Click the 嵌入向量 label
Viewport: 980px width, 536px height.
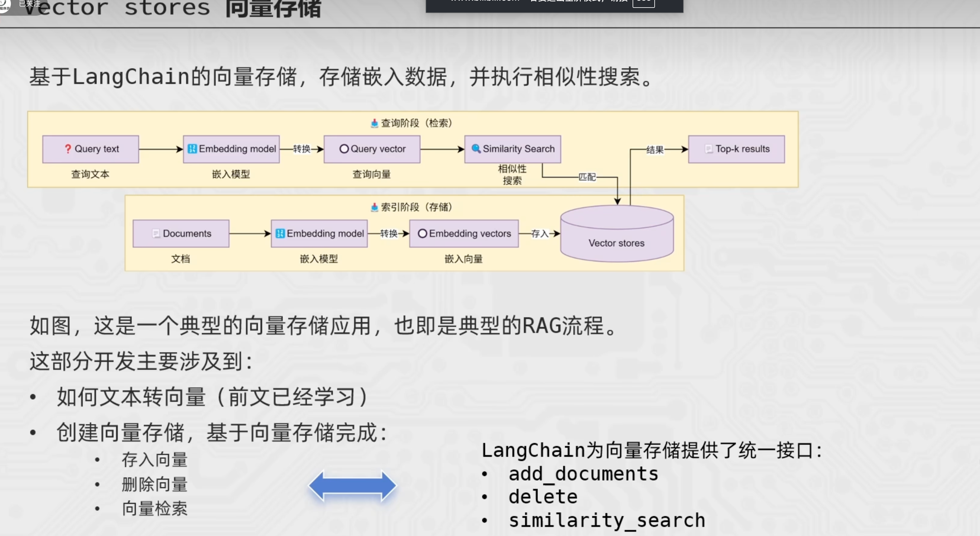pos(464,259)
